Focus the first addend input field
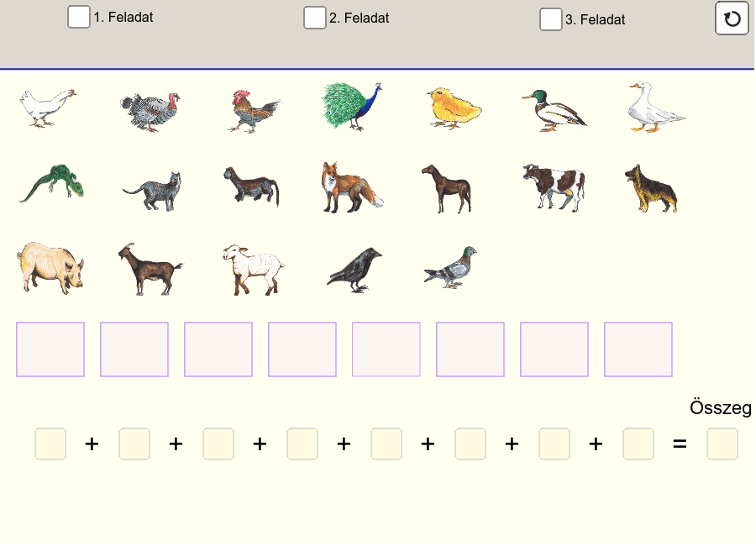The height and width of the screenshot is (546, 756). [50, 444]
